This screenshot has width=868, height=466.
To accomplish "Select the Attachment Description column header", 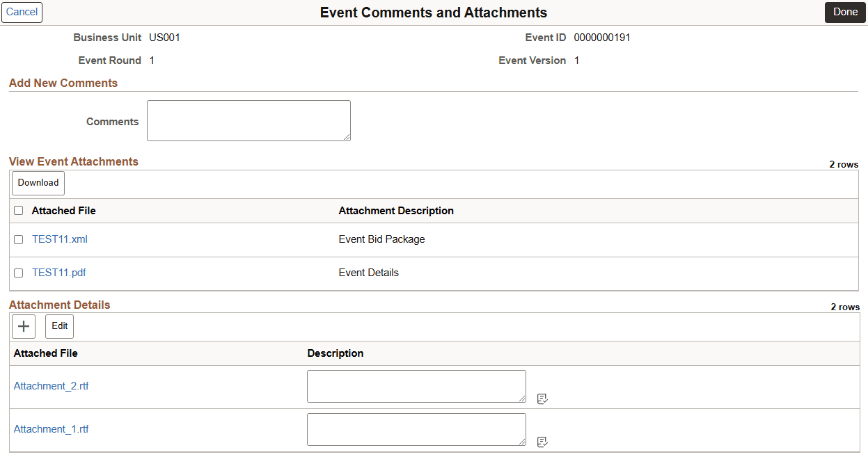I will (x=396, y=210).
